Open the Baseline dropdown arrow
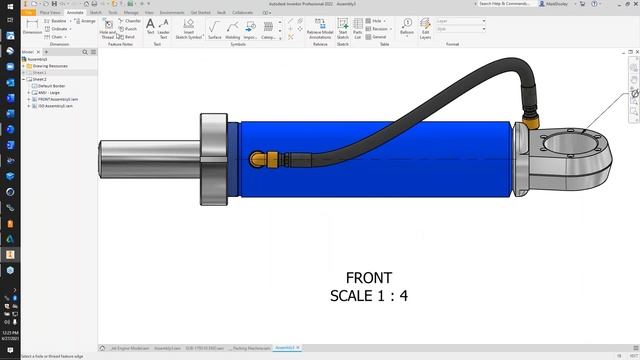The width and height of the screenshot is (640, 360). (x=70, y=21)
